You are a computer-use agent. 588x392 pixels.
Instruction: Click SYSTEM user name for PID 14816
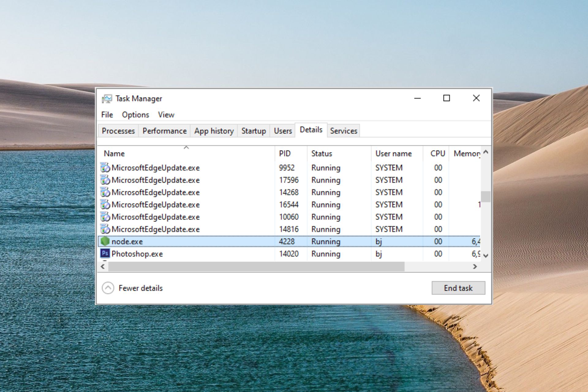click(389, 229)
